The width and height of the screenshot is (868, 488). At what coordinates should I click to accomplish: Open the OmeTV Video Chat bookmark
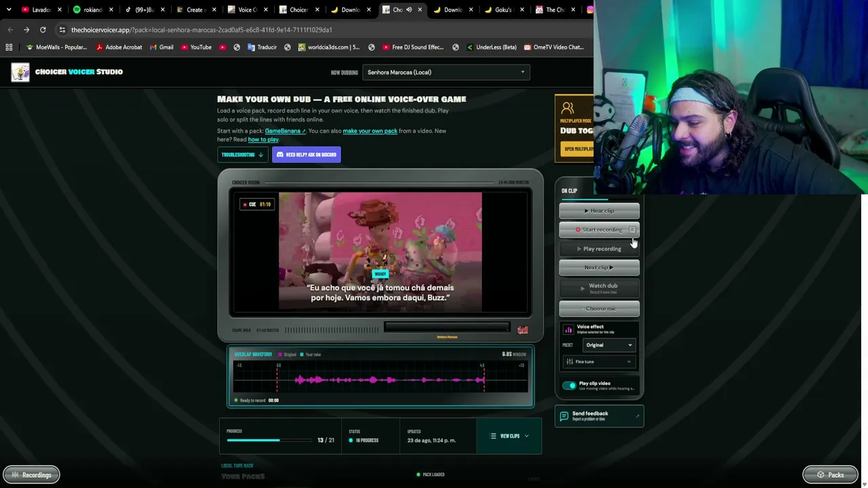point(553,47)
